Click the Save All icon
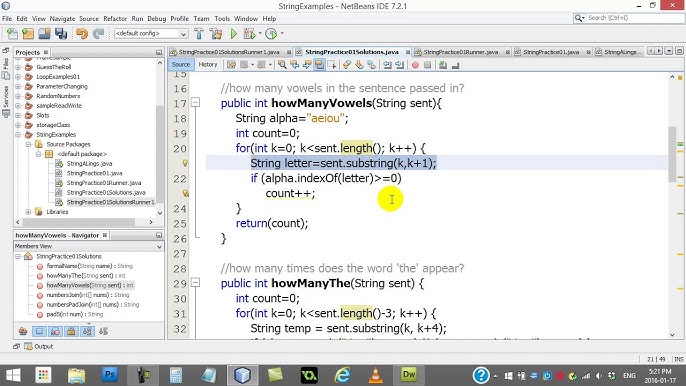This screenshot has width=686, height=386. coord(60,33)
